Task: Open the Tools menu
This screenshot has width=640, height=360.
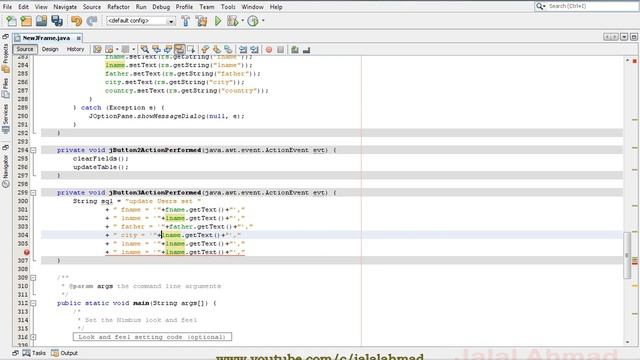Action: click(x=228, y=7)
